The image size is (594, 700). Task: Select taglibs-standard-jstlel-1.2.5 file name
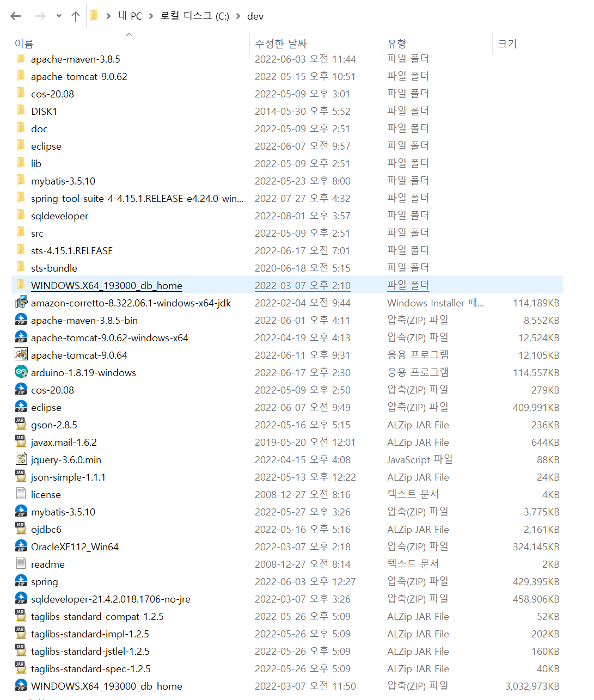point(90,652)
